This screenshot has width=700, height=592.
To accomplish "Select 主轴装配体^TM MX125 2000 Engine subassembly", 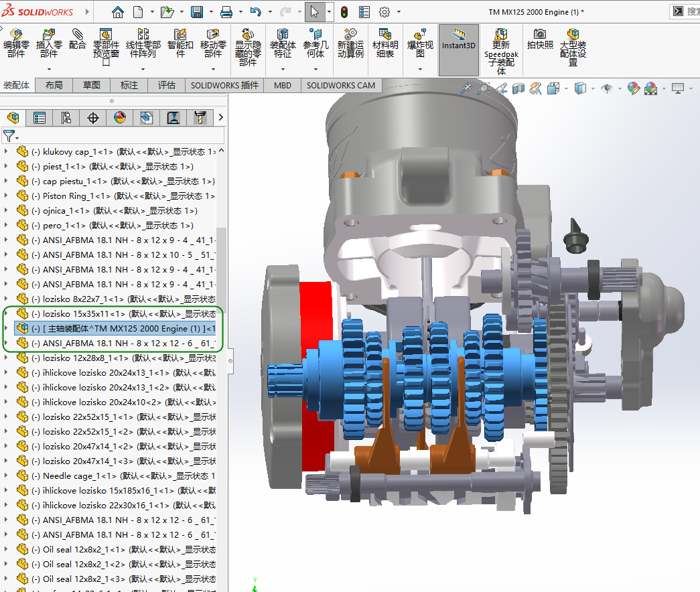I will tap(115, 329).
